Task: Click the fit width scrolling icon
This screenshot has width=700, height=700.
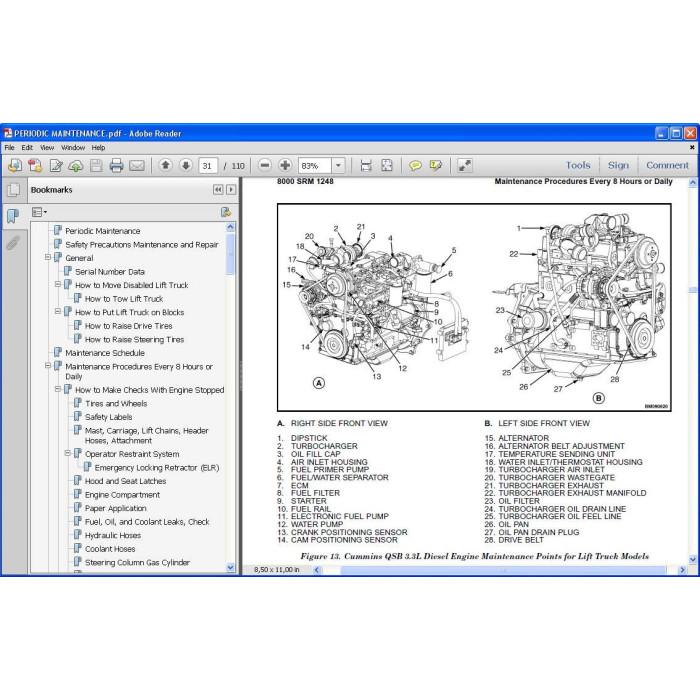Action: (x=366, y=166)
